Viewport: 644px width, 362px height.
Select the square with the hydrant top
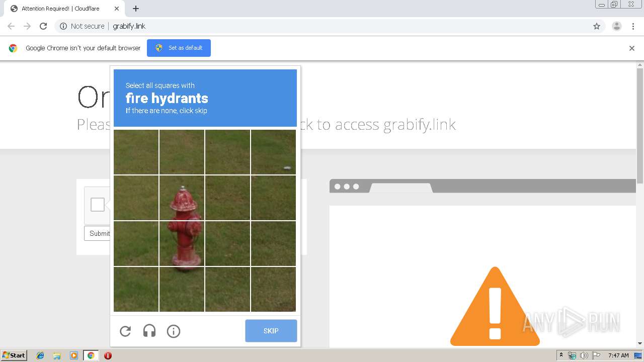pos(182,198)
